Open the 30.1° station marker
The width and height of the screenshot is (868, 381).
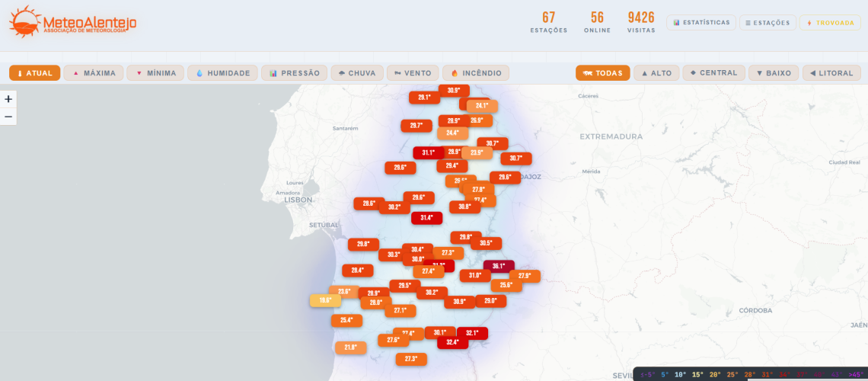coord(440,332)
